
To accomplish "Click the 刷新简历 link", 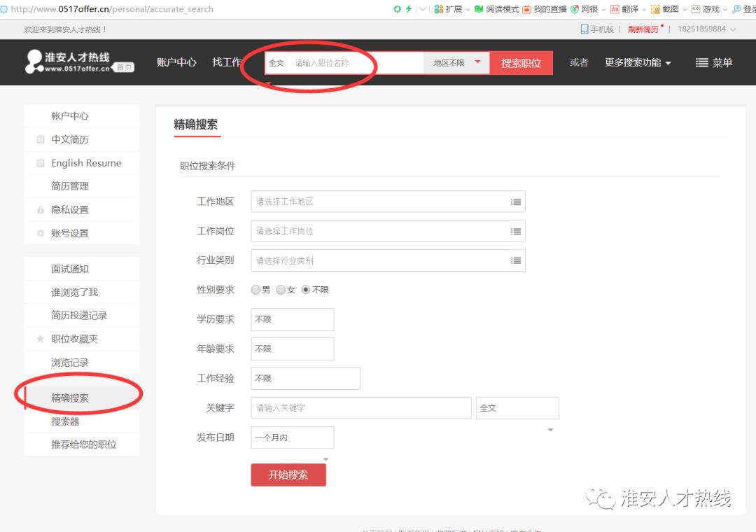I will [x=643, y=29].
